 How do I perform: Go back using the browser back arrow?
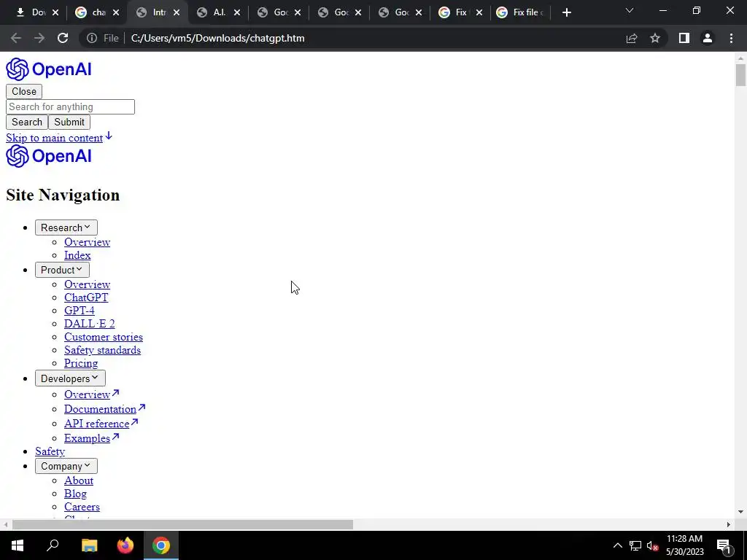click(x=16, y=38)
